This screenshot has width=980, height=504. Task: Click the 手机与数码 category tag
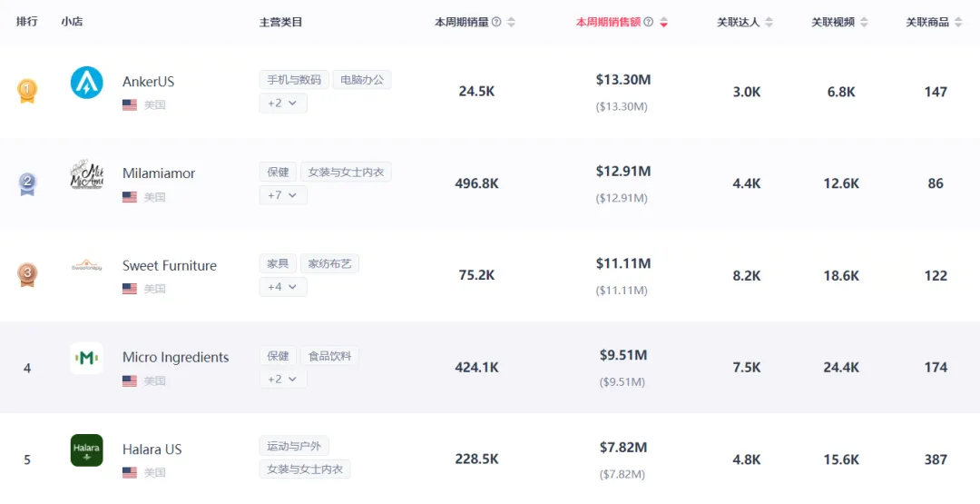point(294,79)
